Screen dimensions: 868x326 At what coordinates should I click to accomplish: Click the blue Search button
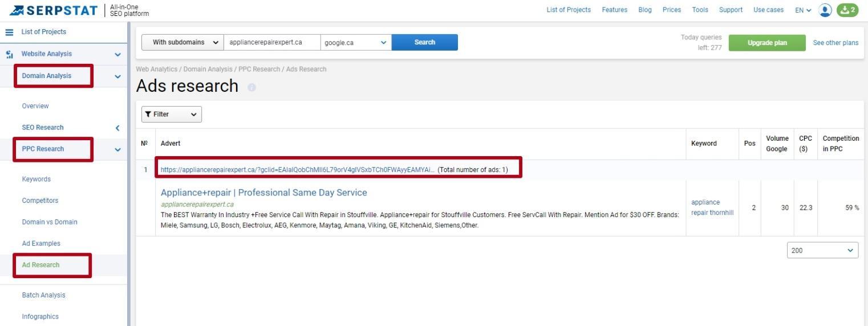tap(424, 43)
